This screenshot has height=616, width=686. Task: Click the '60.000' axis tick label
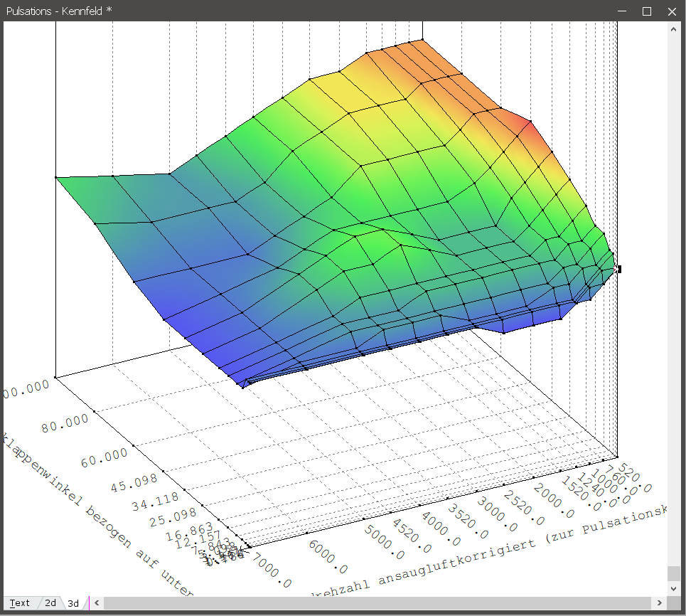[x=104, y=457]
